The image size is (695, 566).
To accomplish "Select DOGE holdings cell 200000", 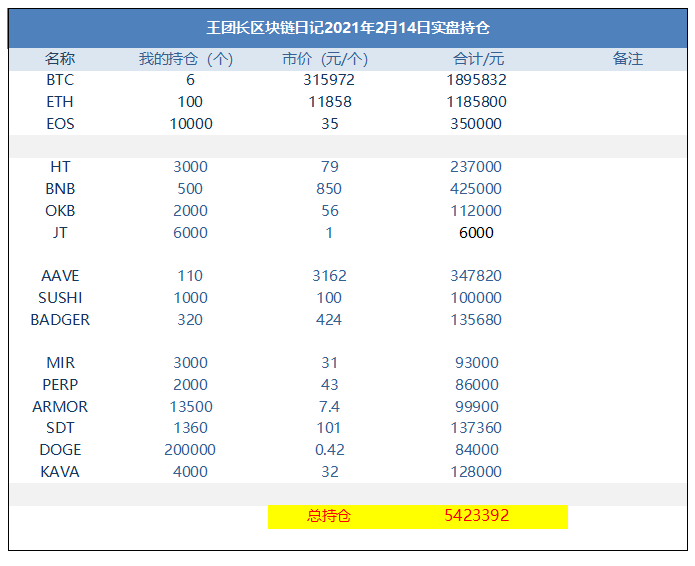I will tap(190, 450).
